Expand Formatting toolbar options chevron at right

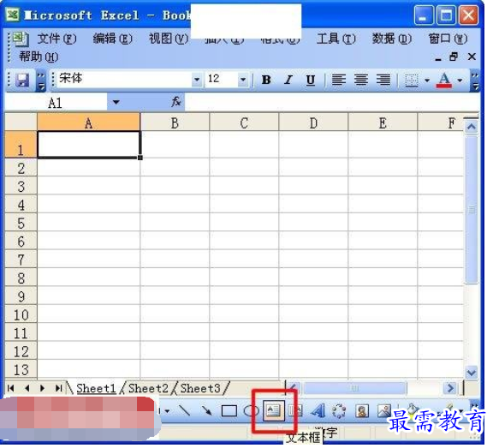[475, 81]
